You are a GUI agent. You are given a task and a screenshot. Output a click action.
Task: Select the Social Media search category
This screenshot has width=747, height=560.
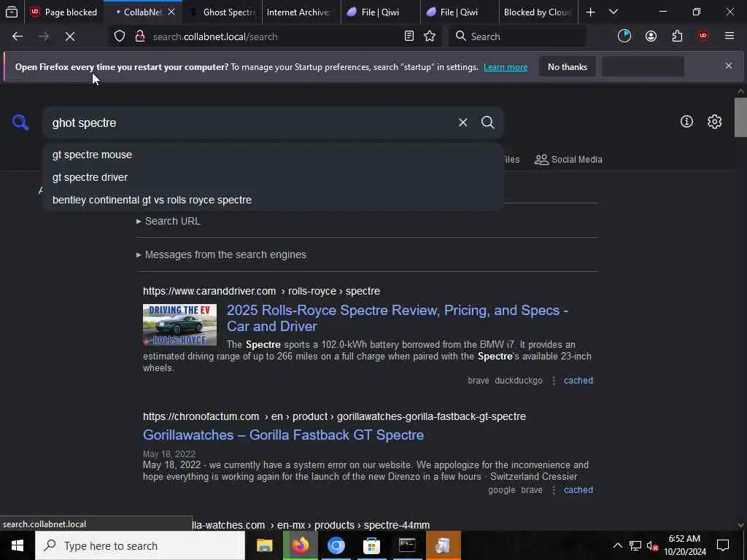pos(568,160)
